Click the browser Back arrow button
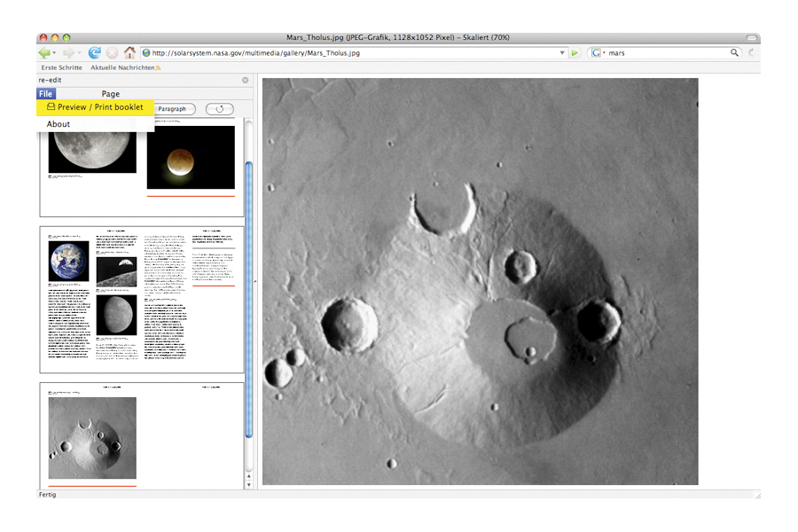798x532 pixels. click(44, 53)
